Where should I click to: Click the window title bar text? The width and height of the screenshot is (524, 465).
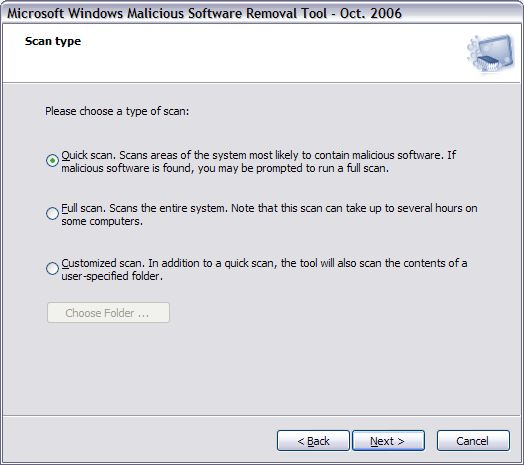[204, 13]
